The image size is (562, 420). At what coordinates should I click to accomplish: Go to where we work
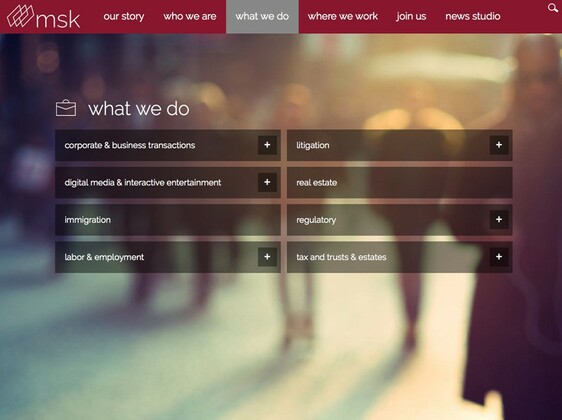[x=343, y=16]
